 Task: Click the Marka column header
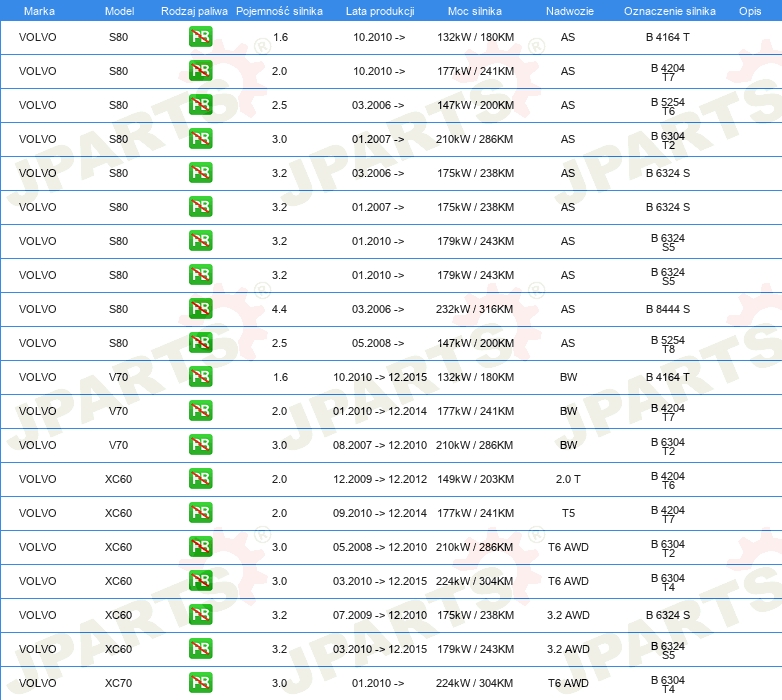click(x=38, y=10)
